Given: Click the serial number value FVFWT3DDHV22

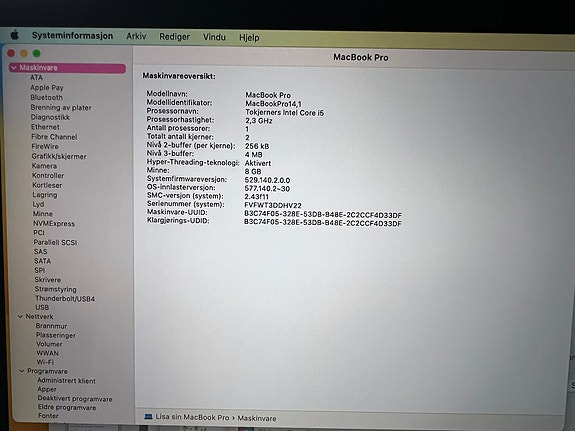Looking at the screenshot, I should [273, 205].
